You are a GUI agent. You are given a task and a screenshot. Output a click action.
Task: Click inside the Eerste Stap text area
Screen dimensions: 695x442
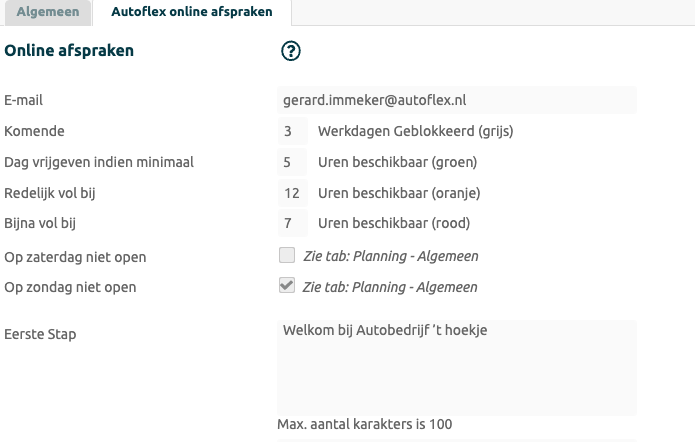coord(456,367)
